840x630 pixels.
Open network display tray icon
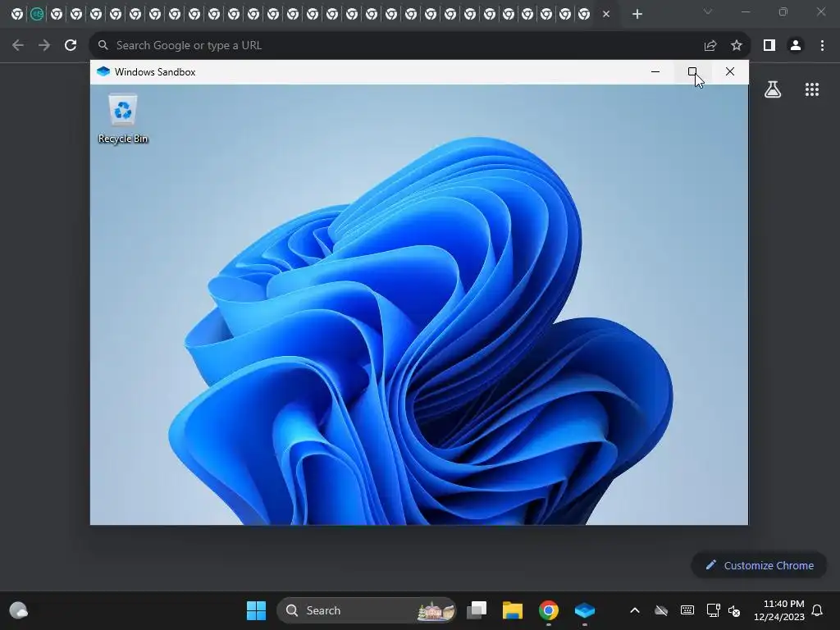click(713, 610)
